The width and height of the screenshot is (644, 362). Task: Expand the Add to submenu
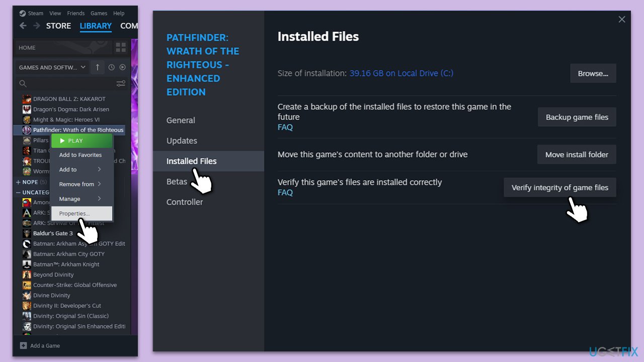82,169
